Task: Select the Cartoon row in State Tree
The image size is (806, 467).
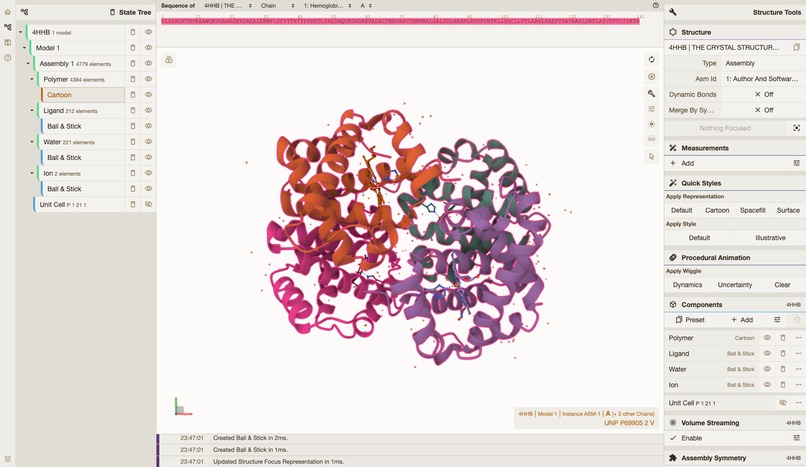Action: 83,95
